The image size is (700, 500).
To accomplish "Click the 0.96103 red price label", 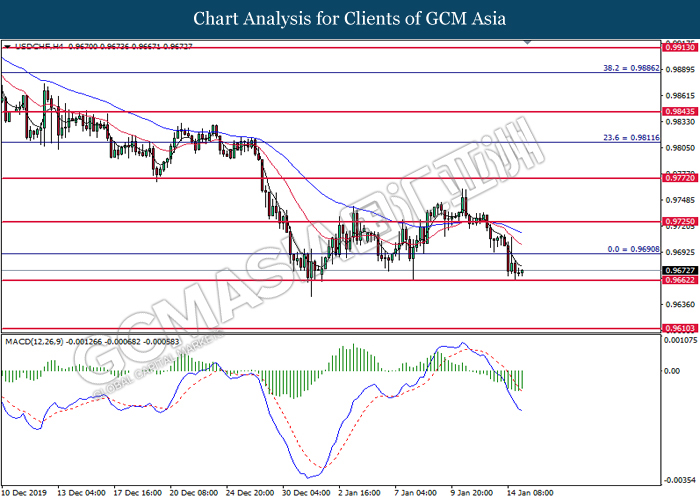I will pos(680,328).
